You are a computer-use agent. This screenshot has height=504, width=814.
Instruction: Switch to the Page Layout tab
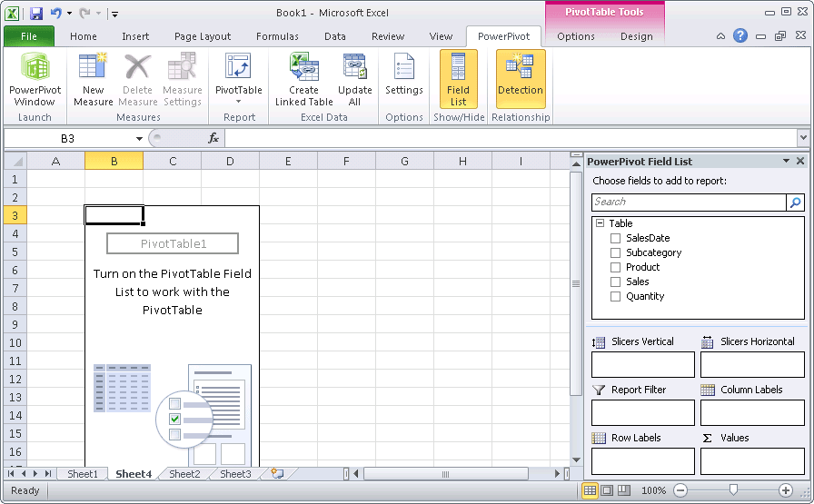tap(203, 36)
